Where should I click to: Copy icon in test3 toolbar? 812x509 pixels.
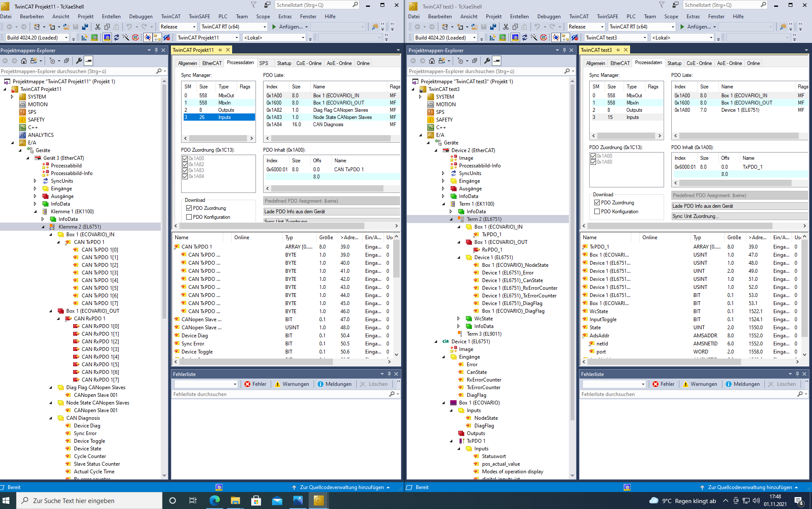click(x=515, y=27)
